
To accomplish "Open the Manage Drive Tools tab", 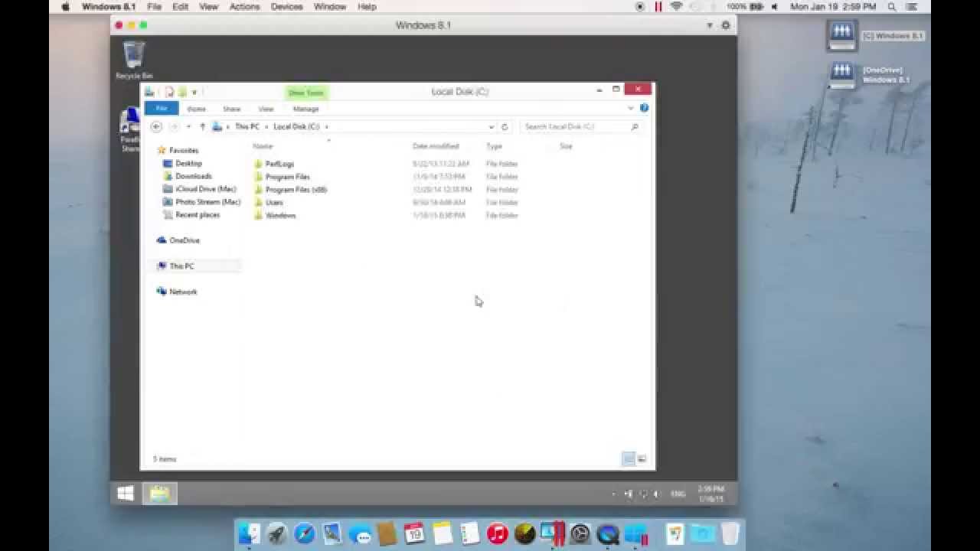I will click(x=305, y=109).
